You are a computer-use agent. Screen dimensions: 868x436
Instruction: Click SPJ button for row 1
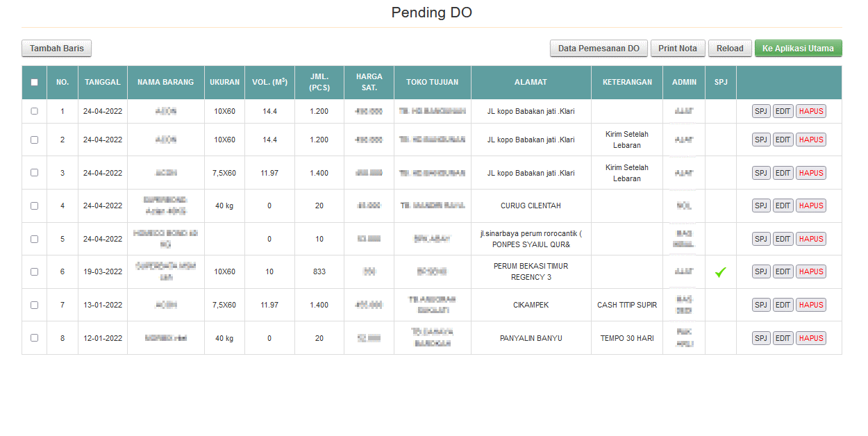click(x=761, y=111)
